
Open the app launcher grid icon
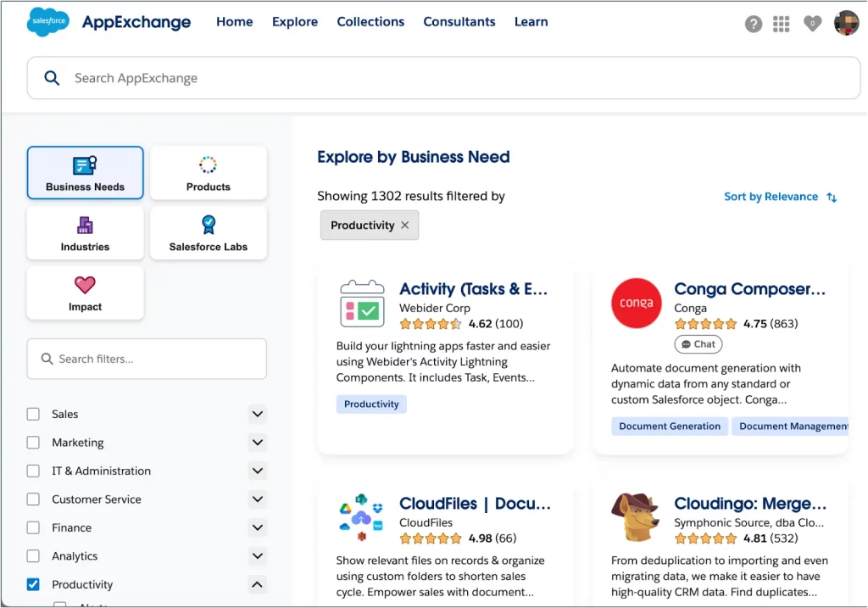tap(781, 24)
